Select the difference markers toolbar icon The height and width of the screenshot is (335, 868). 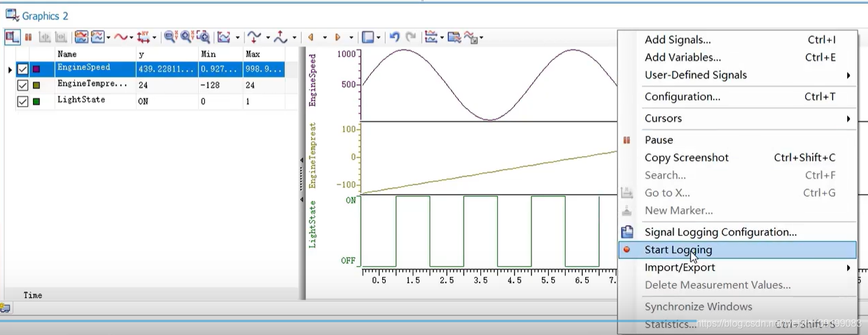pyautogui.click(x=61, y=37)
